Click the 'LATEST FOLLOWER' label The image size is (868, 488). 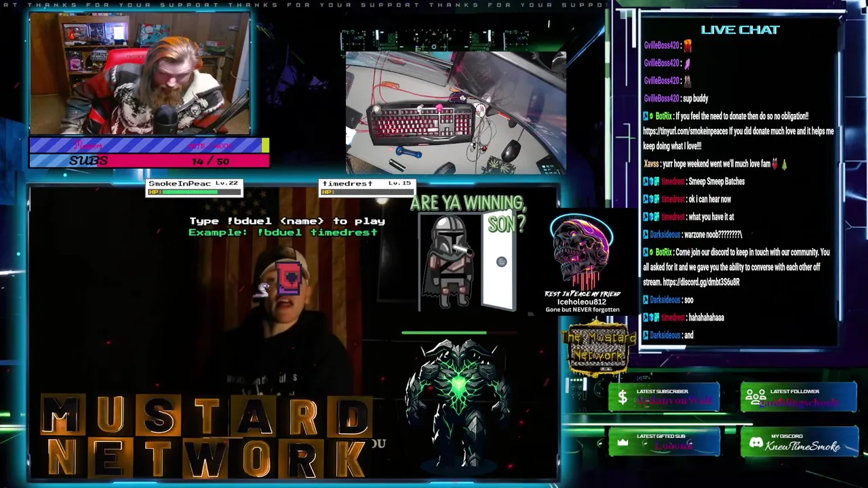795,391
